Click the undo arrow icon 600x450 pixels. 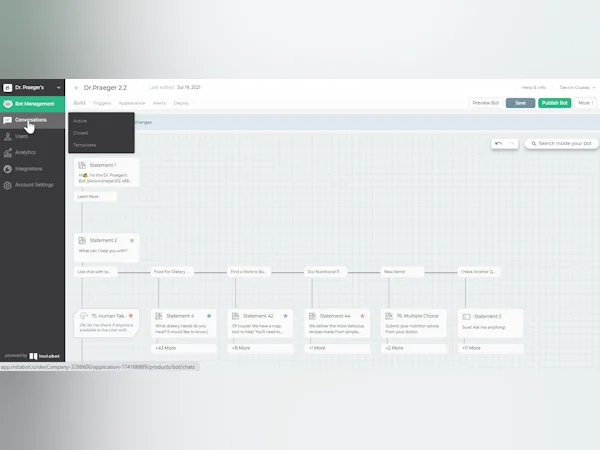(x=498, y=143)
